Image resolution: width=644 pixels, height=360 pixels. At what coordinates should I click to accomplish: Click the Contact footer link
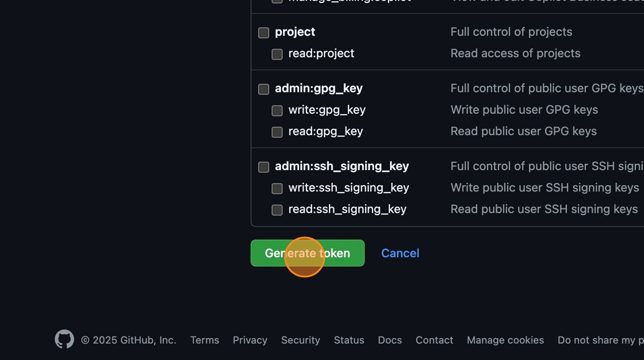pos(434,340)
